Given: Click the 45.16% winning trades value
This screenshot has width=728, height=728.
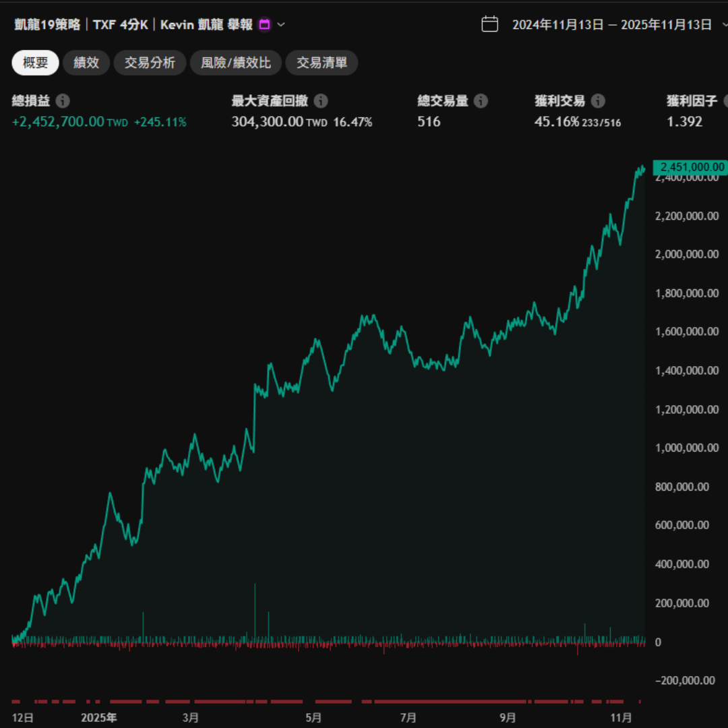Looking at the screenshot, I should coord(556,122).
